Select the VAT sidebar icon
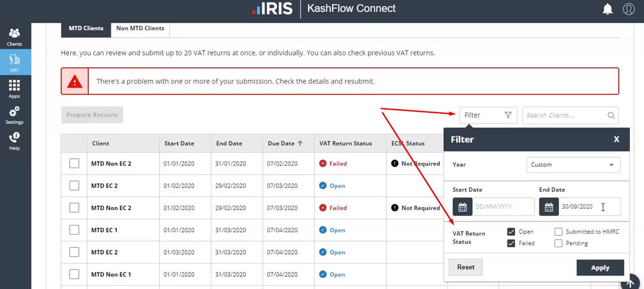 pos(15,62)
